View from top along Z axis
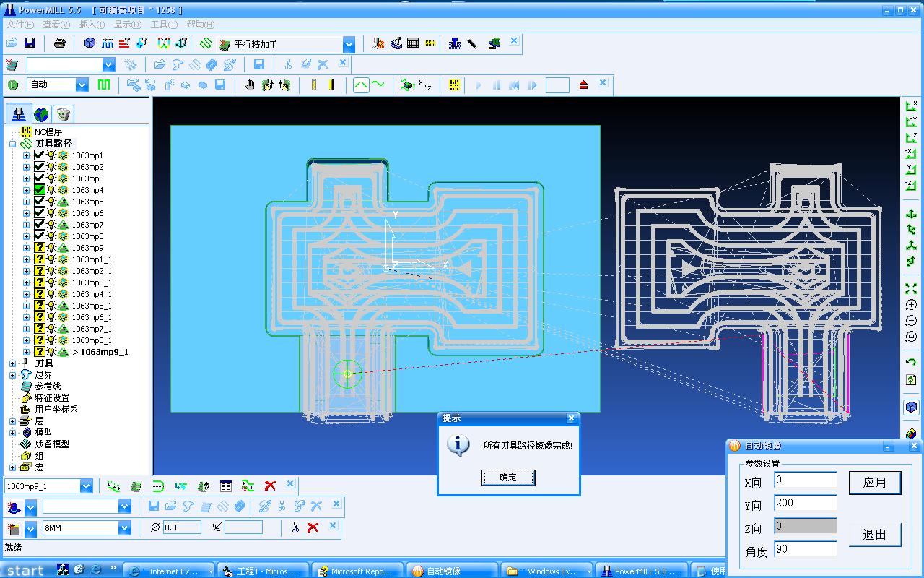924x578 pixels. coord(911,137)
